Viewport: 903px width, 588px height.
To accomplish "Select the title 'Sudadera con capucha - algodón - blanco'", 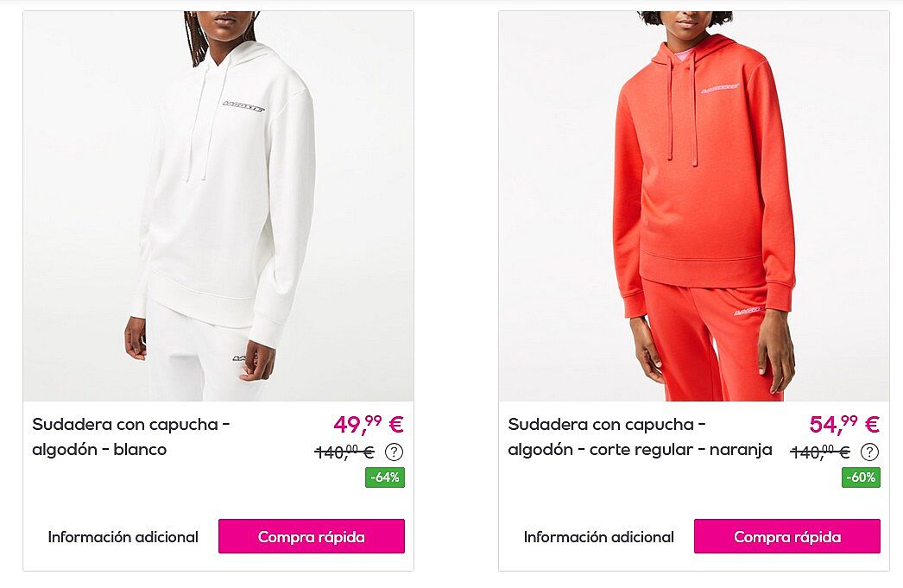I will point(130,437).
